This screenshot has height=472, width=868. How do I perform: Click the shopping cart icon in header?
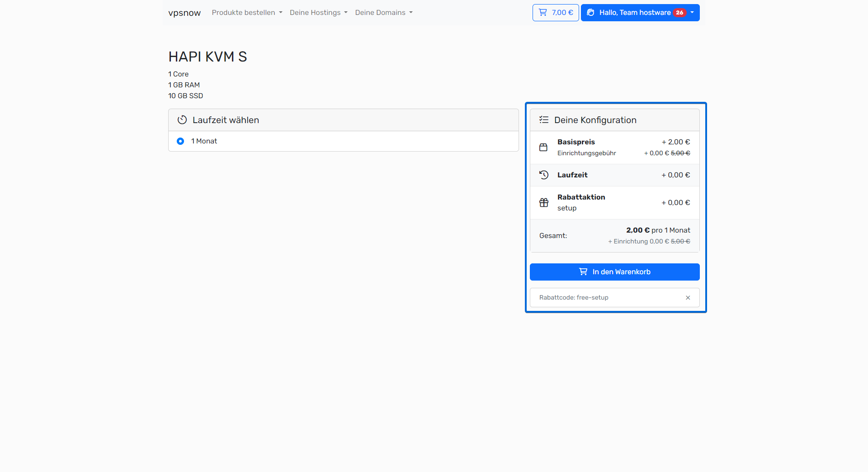(543, 13)
